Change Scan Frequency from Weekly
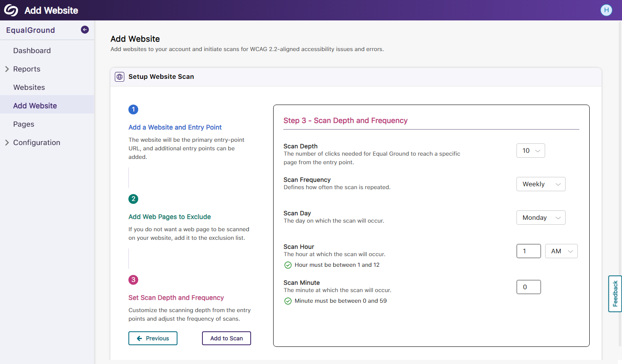The width and height of the screenshot is (622, 364). (x=541, y=184)
